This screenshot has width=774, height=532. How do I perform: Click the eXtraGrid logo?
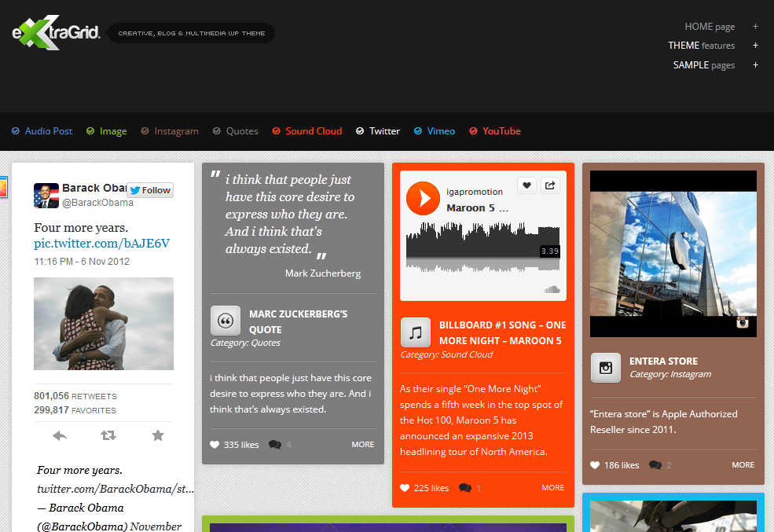(56, 32)
